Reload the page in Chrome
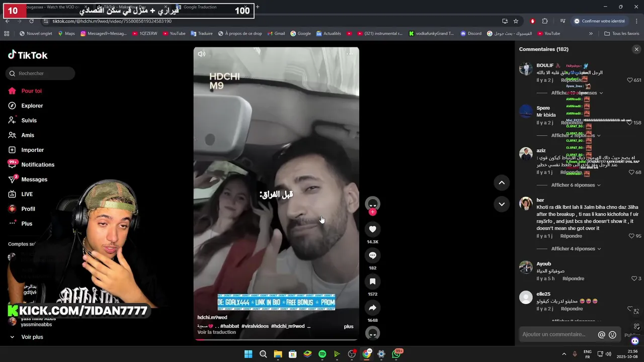Image resolution: width=644 pixels, height=362 pixels. 31,21
